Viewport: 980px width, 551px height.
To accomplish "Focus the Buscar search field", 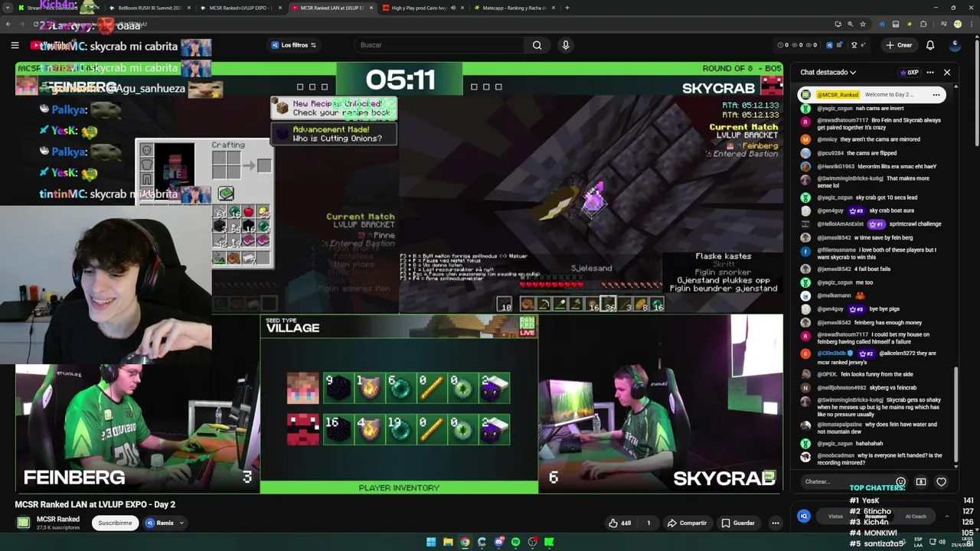I will (439, 45).
